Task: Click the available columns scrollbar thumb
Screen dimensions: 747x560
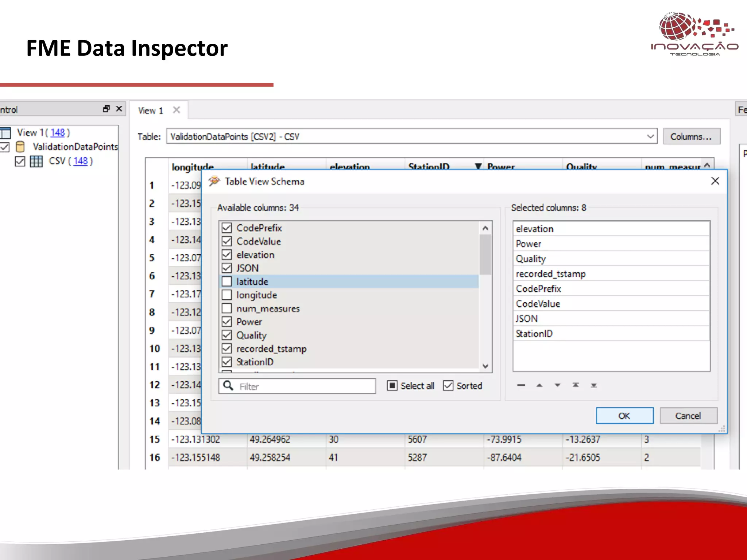Action: tap(485, 254)
